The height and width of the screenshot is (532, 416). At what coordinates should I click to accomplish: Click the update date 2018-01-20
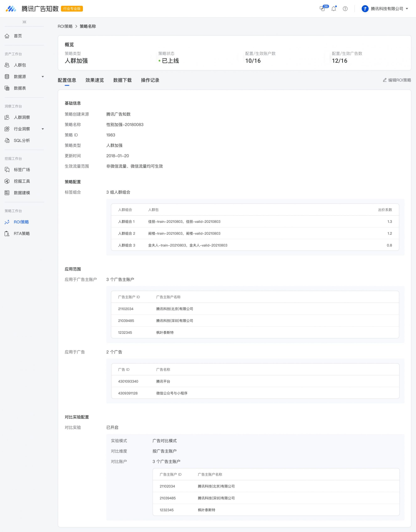click(x=118, y=156)
